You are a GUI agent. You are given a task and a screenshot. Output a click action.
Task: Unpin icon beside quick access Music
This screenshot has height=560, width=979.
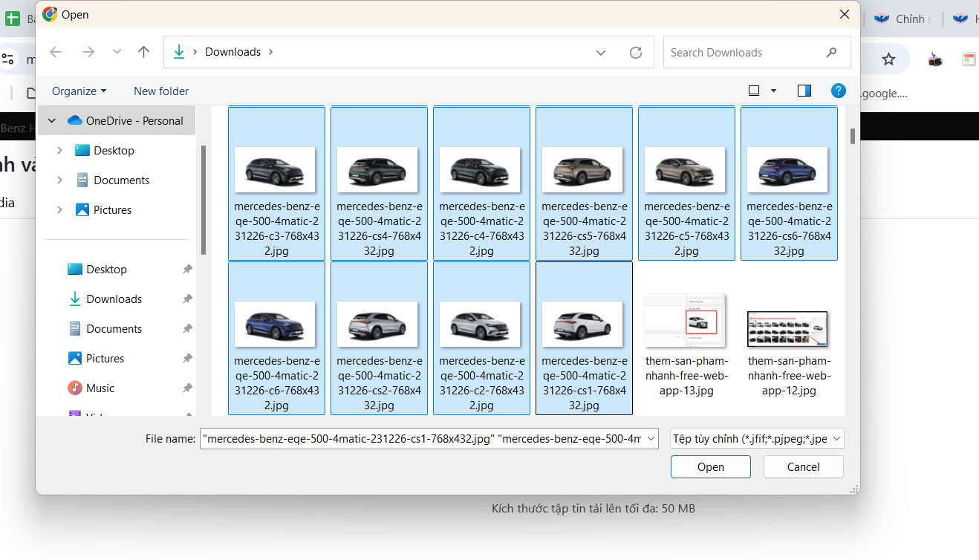point(187,388)
